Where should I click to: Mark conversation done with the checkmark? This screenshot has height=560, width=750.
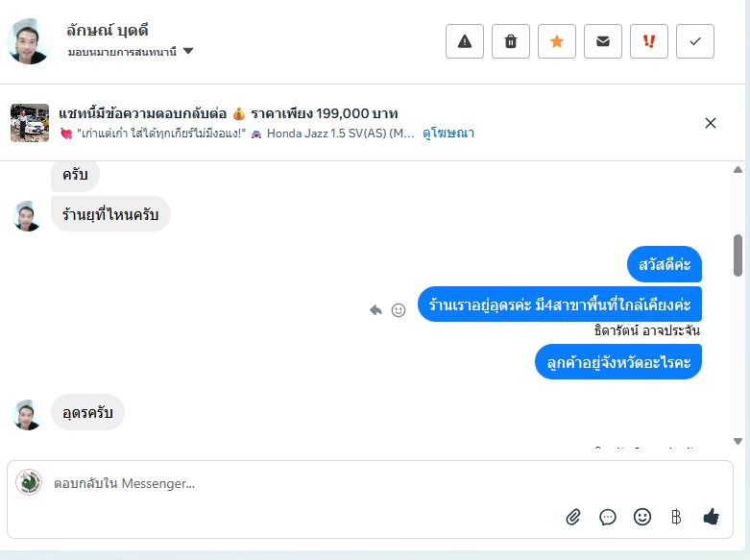695,41
